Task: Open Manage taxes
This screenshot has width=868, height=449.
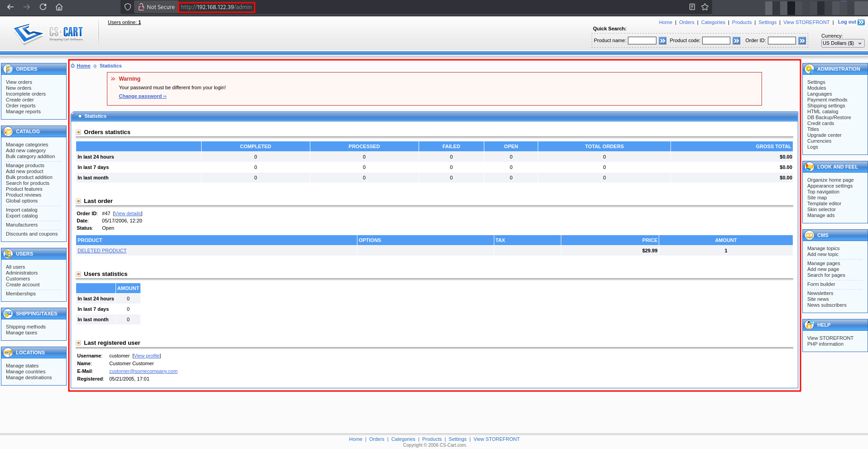Action: 21,333
